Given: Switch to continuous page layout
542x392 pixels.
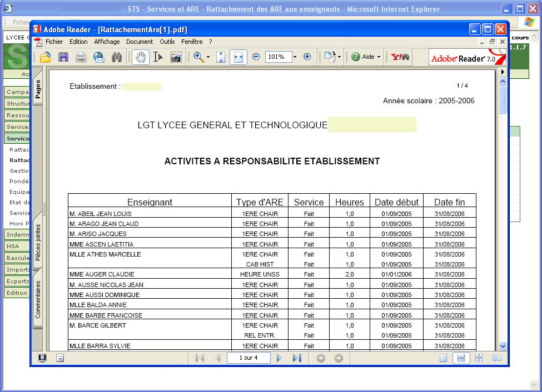Looking at the screenshot, I should 461,358.
